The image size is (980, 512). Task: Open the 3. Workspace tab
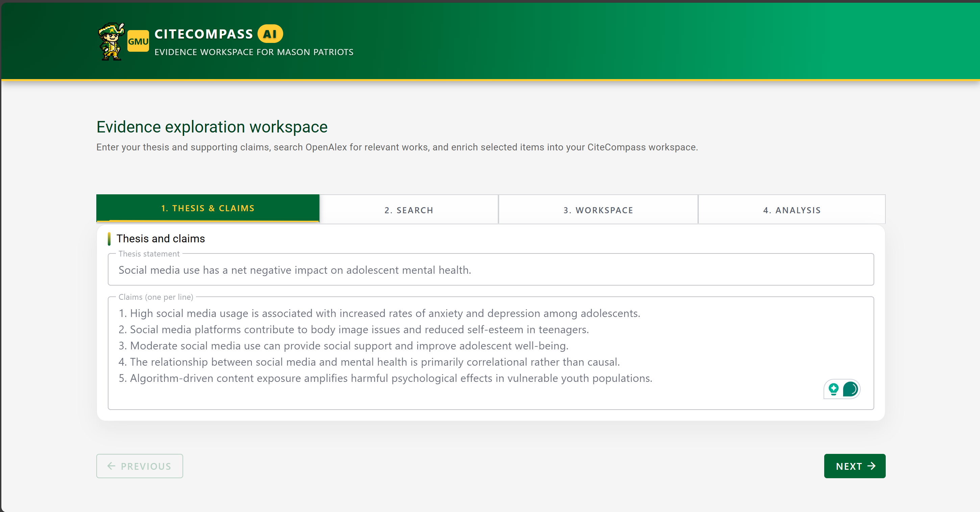[x=598, y=210]
